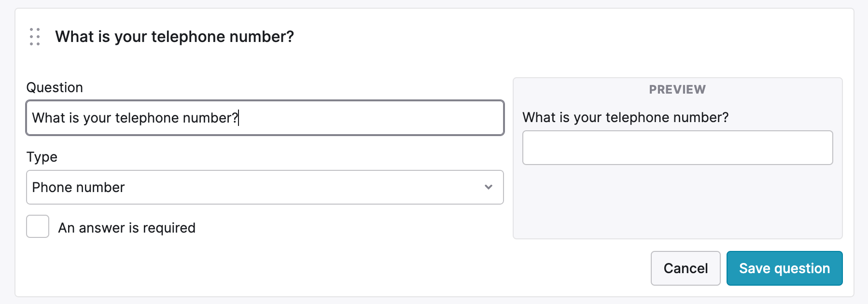Cancel editing the question
Viewport: 868px width, 304px height.
[686, 268]
